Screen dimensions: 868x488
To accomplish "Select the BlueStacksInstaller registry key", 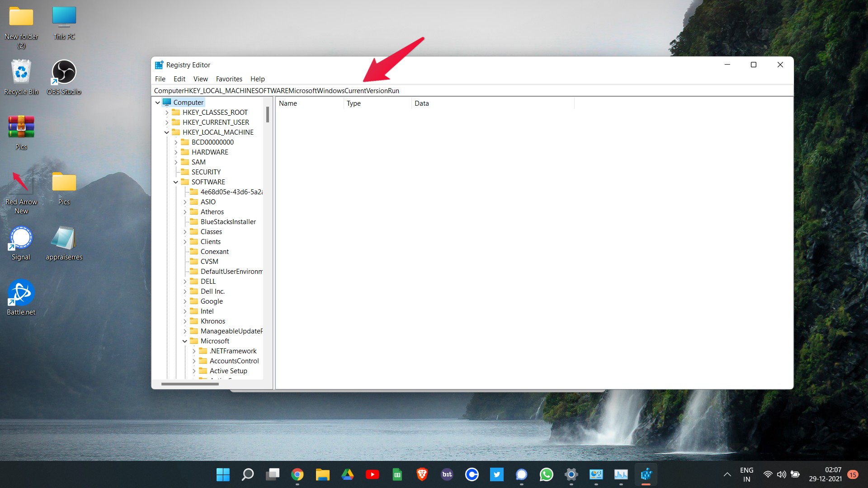I will point(228,222).
